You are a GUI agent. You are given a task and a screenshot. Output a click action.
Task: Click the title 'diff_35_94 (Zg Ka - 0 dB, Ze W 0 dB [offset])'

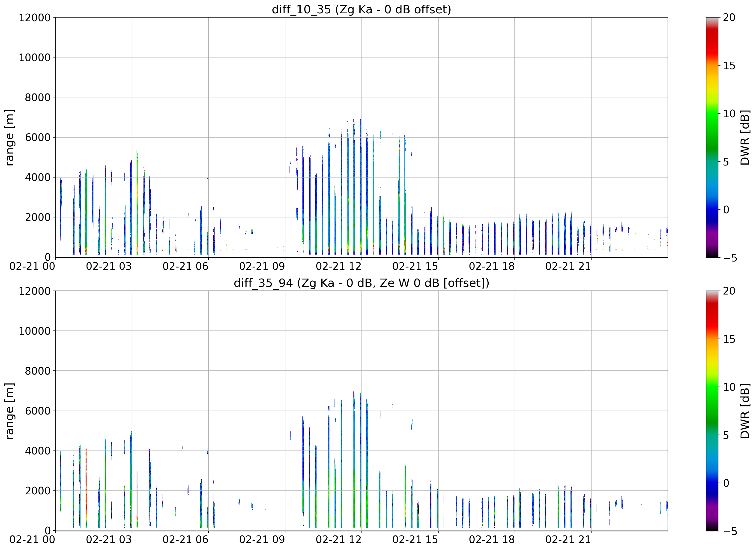361,283
